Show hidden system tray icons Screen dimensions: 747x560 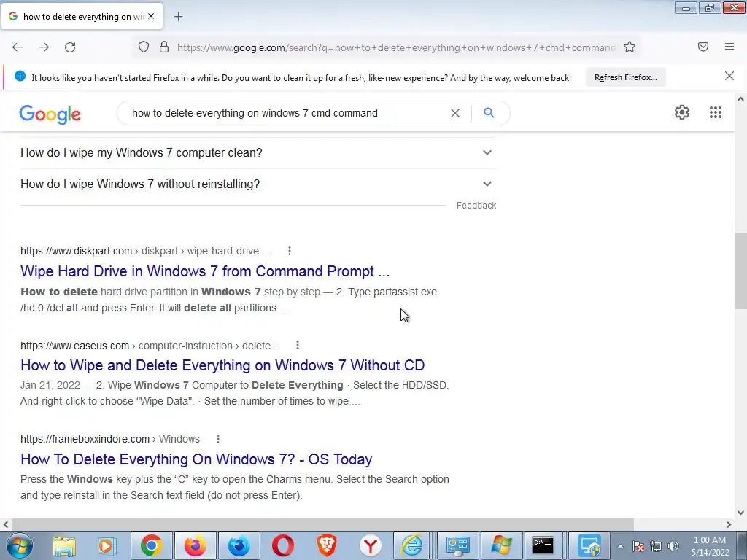tap(620, 546)
